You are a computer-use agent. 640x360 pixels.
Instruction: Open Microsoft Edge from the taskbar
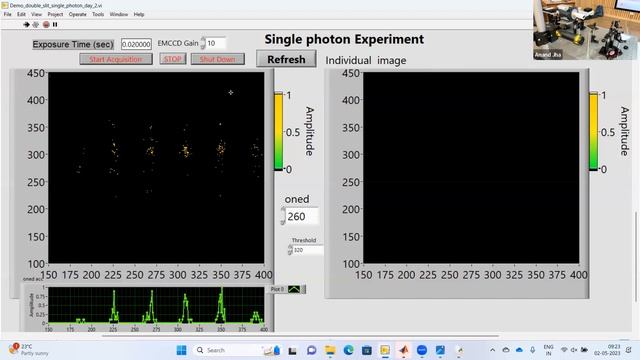(x=348, y=350)
